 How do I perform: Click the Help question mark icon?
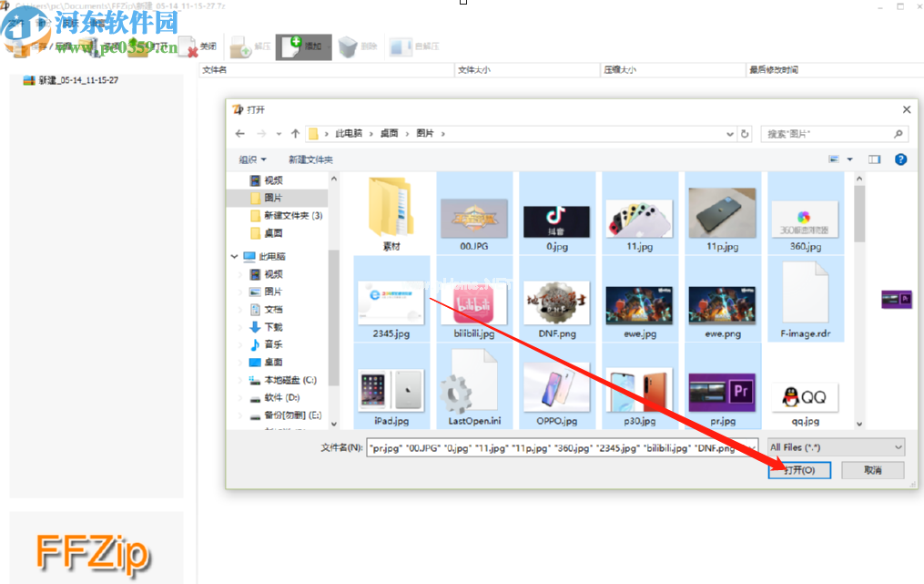[900, 159]
